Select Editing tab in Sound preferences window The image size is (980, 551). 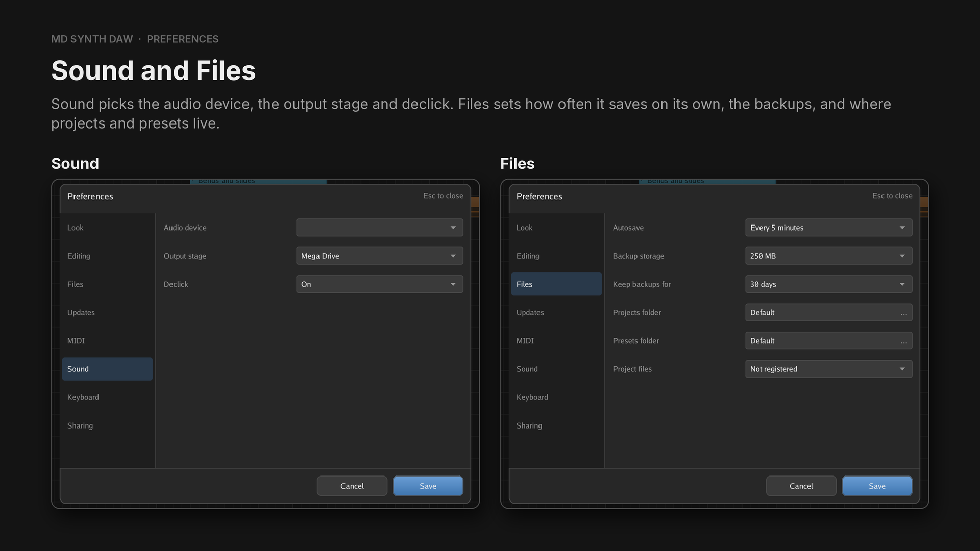coord(107,256)
